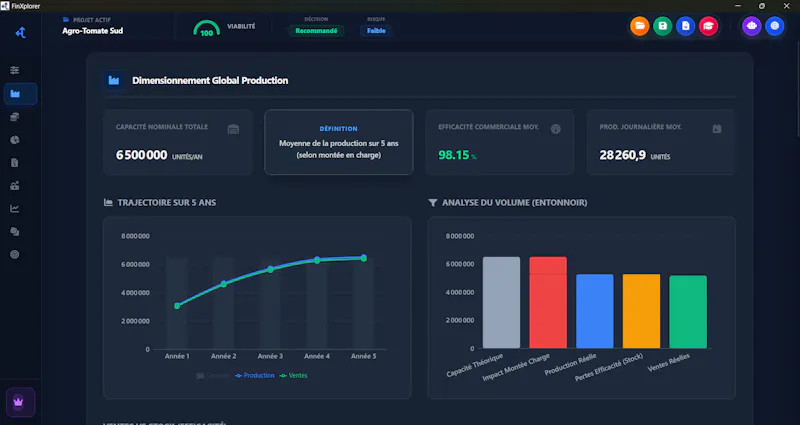
Task: Click the chart icon beside Trajectoire sur 5 ans
Action: pyautogui.click(x=108, y=203)
